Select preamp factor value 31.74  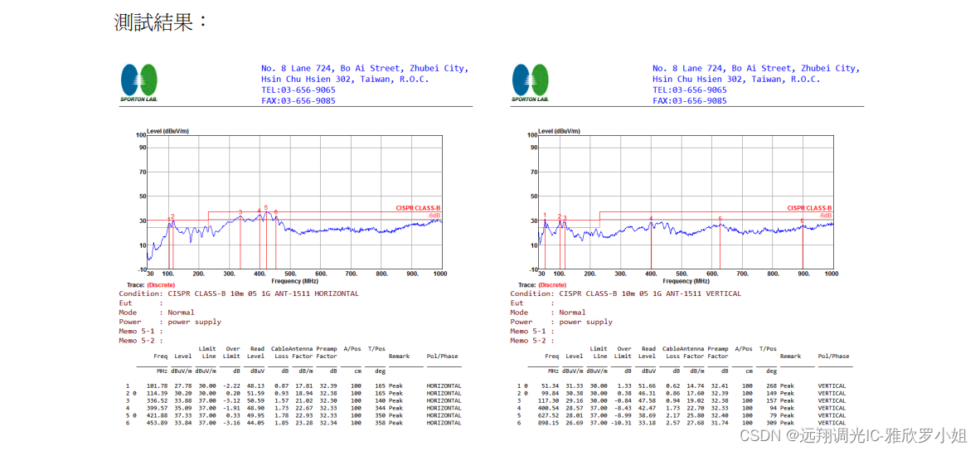[x=720, y=423]
